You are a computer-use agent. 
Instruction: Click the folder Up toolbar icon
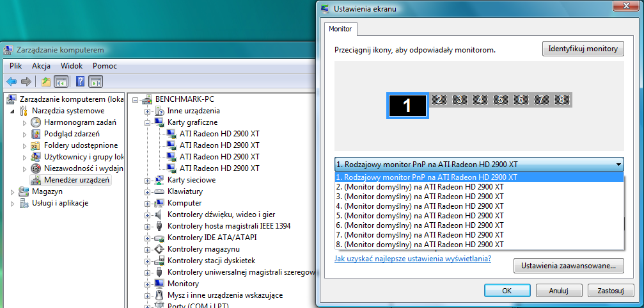[x=46, y=81]
